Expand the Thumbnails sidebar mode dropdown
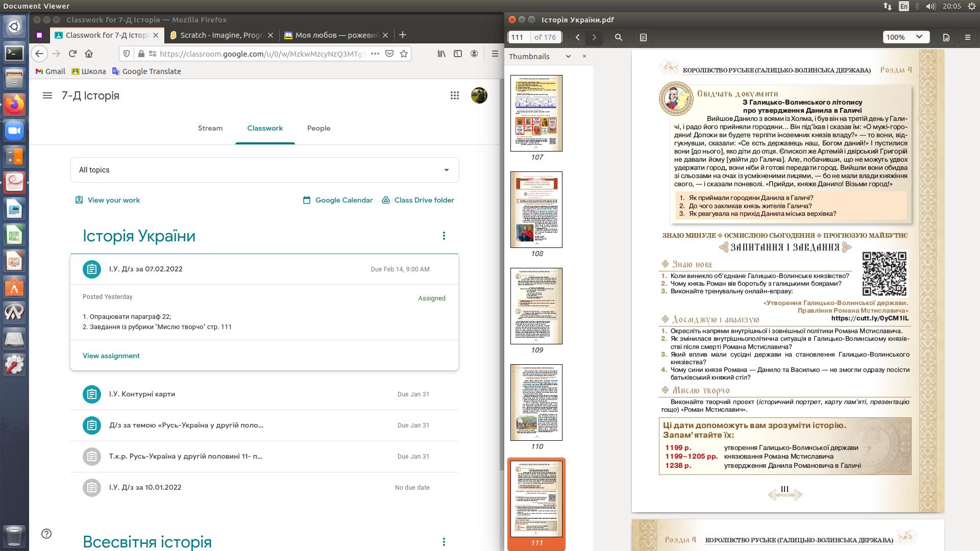980x551 pixels. pos(568,57)
